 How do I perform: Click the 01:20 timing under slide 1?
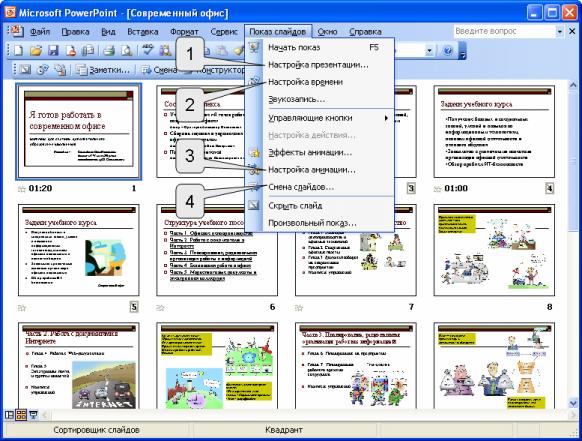40,189
